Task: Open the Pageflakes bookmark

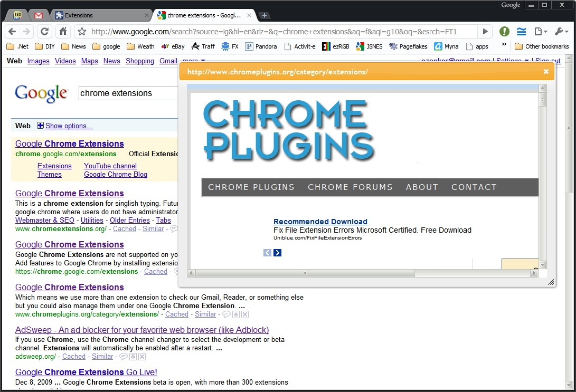Action: (408, 46)
